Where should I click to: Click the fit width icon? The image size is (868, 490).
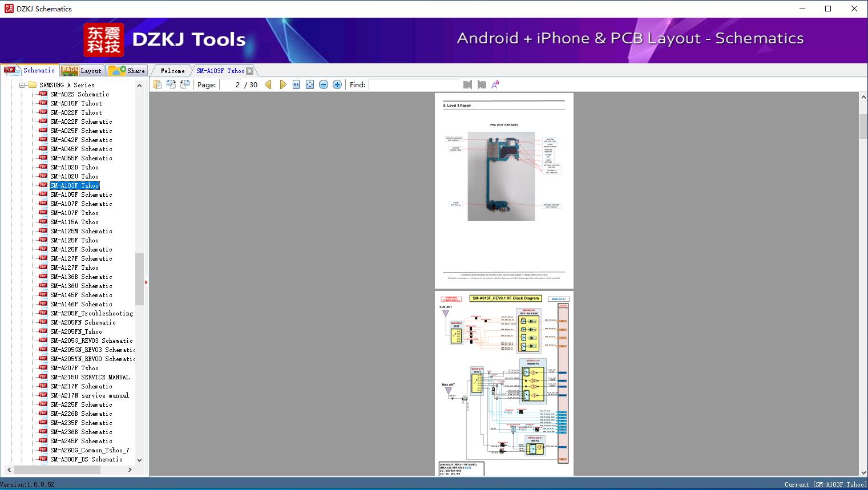tap(296, 84)
